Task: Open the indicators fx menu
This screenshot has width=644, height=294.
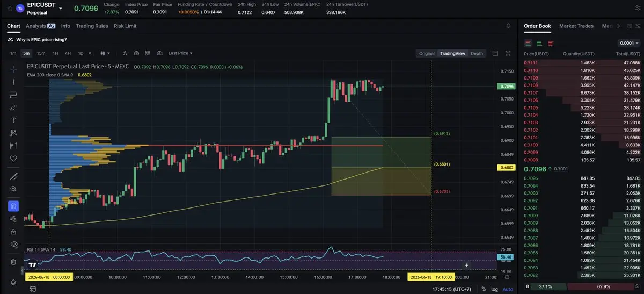Action: [125, 53]
